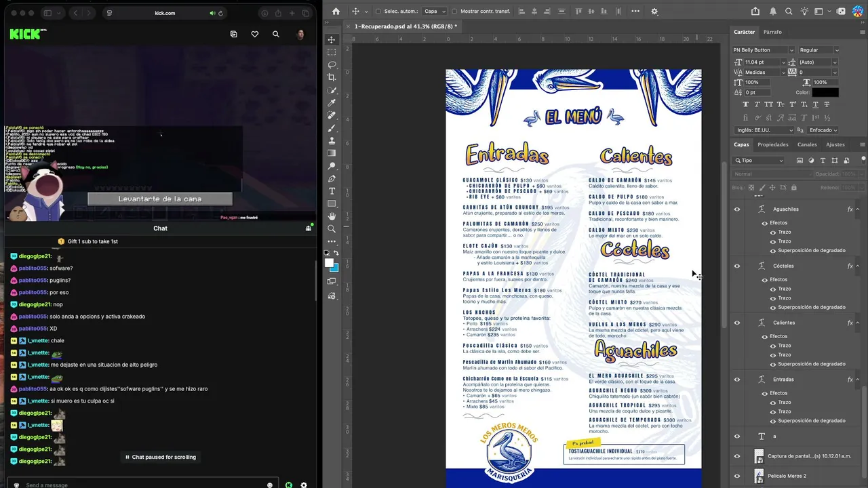868x488 pixels.
Task: Switch to the Párrafo tab
Action: (x=772, y=32)
